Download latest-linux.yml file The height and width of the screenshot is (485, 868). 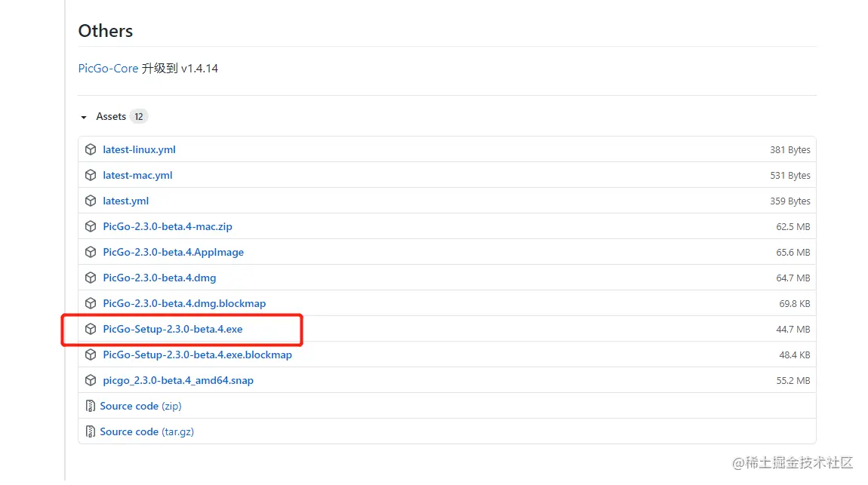(139, 150)
